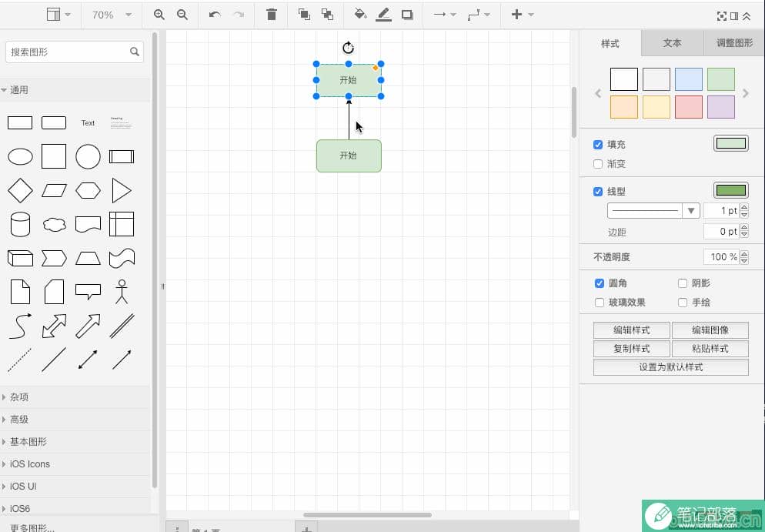Bring selection to front icon
The image size is (765, 532).
tap(305, 15)
